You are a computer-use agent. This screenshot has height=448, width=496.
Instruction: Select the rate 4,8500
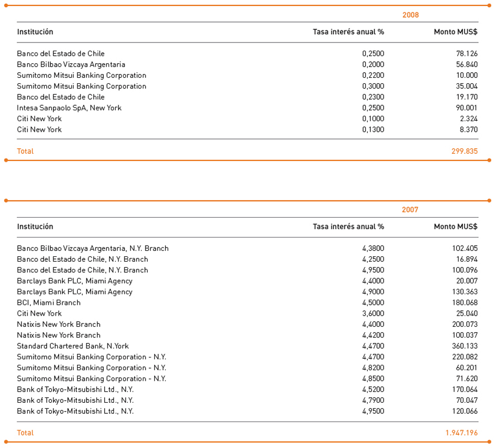pos(373,379)
